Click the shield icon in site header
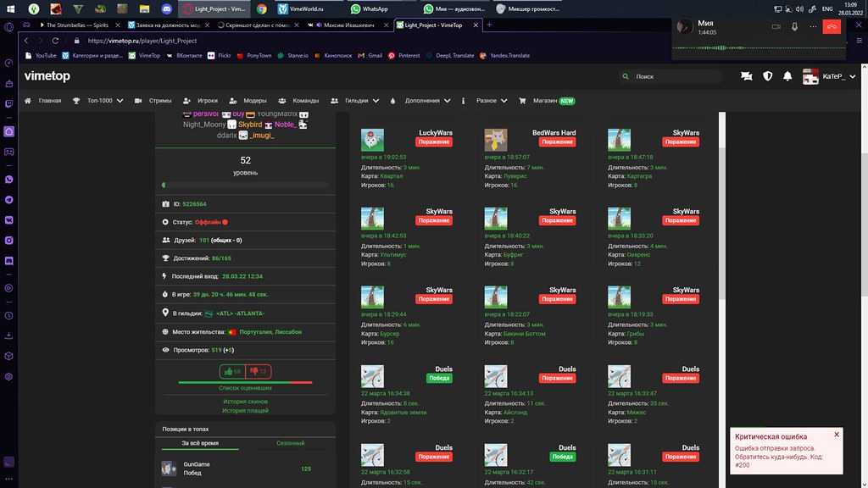Image resolution: width=868 pixels, height=488 pixels. pyautogui.click(x=767, y=76)
